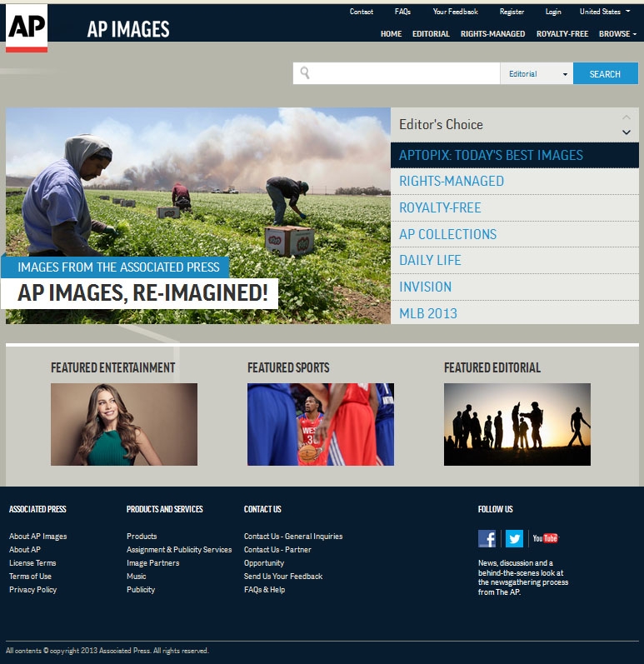Select APTOPIX: Today's Best Images
Viewport: 644px width, 664px height.
point(514,156)
